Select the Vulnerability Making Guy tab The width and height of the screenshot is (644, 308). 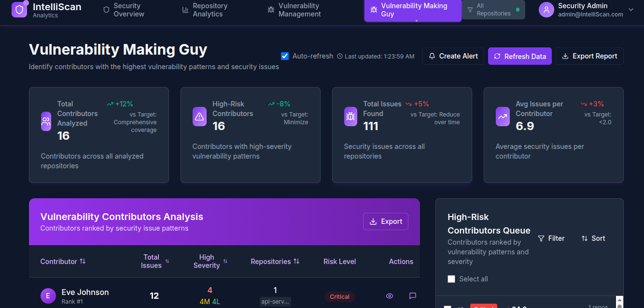point(413,10)
